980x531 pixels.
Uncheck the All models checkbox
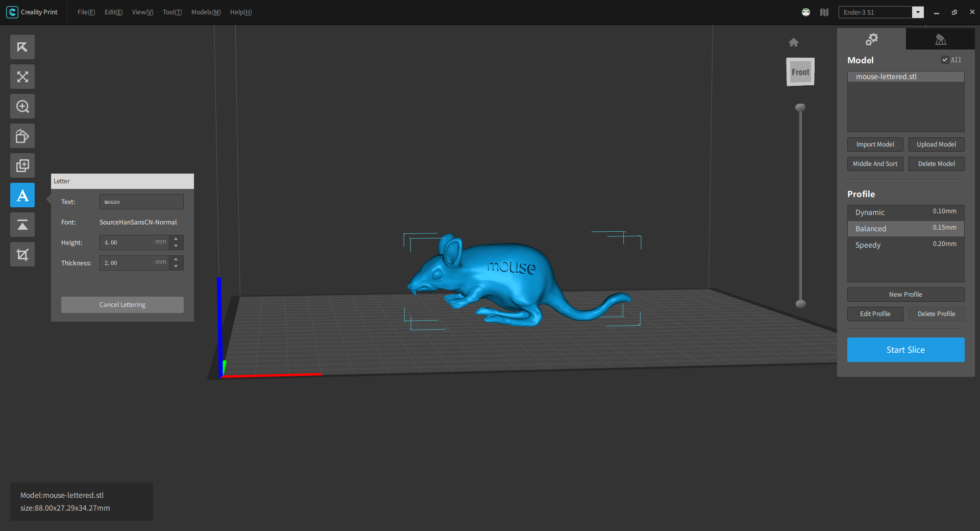tap(945, 60)
